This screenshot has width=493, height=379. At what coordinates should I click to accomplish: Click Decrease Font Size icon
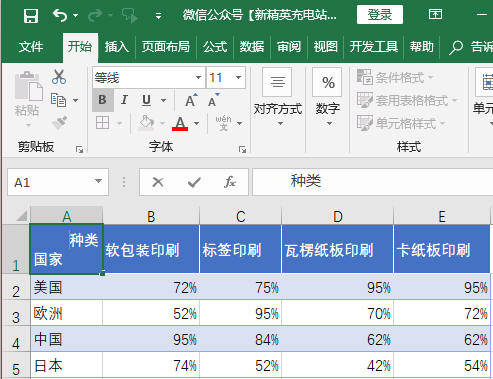(x=214, y=100)
